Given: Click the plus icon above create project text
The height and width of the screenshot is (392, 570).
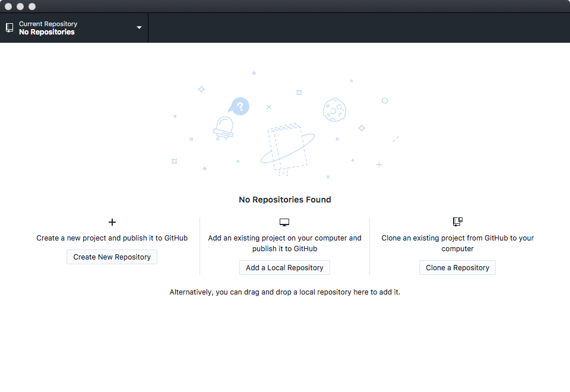Looking at the screenshot, I should (112, 222).
